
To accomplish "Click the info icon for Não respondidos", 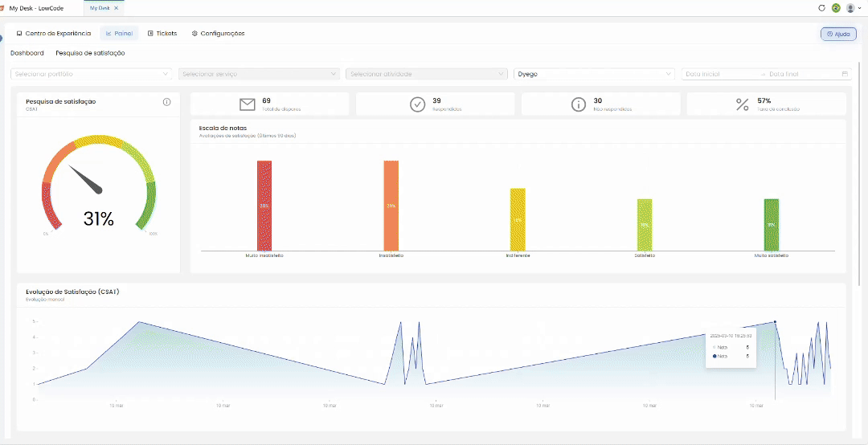I will click(x=579, y=104).
